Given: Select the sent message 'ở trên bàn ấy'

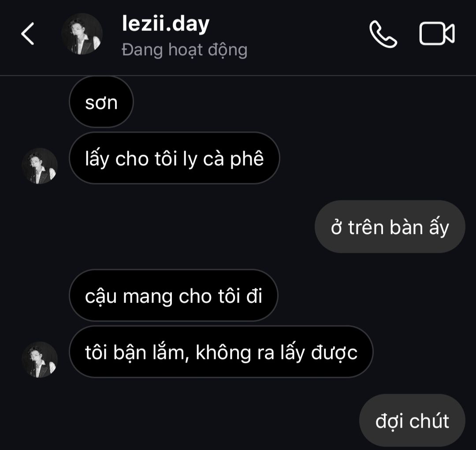Looking at the screenshot, I should coord(390,226).
